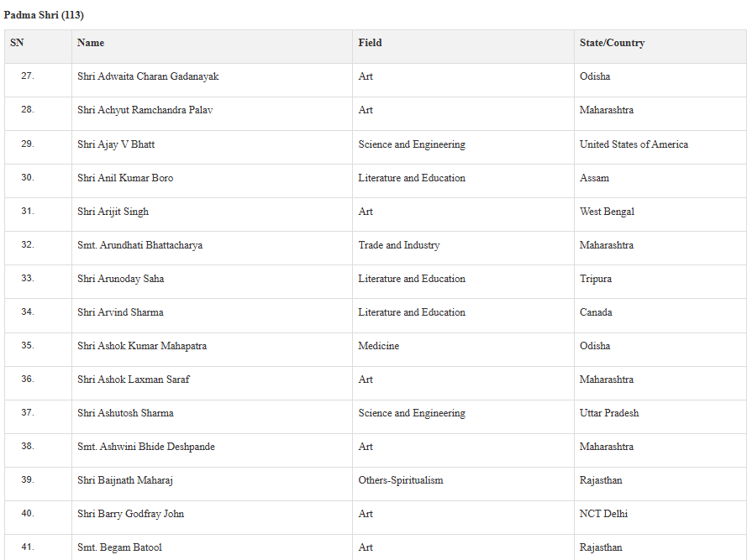Select serial number '33.'
This screenshot has width=747, height=560.
pos(28,278)
